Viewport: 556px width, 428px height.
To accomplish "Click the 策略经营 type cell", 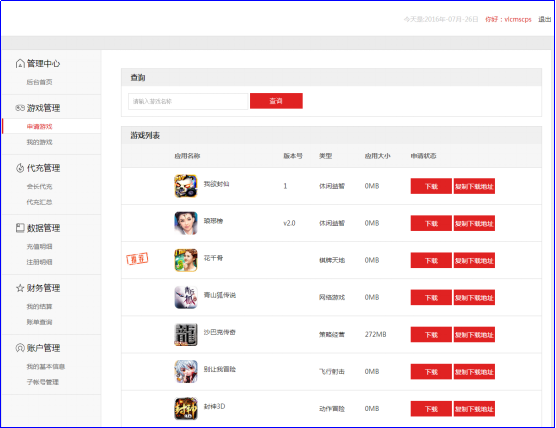I will 332,334.
